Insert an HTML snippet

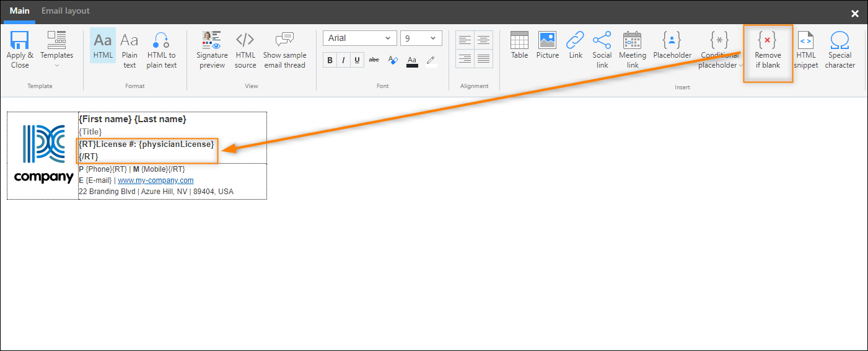tap(805, 49)
